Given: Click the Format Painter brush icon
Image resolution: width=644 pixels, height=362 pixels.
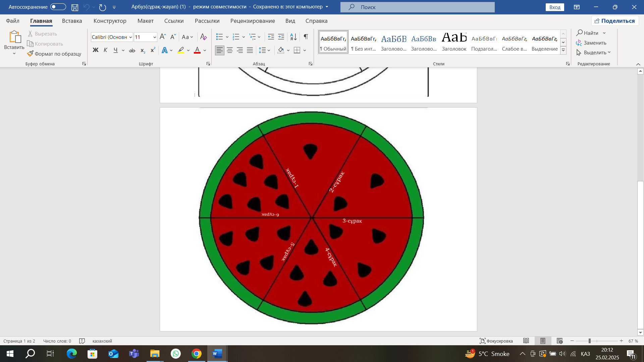Looking at the screenshot, I should coord(30,54).
